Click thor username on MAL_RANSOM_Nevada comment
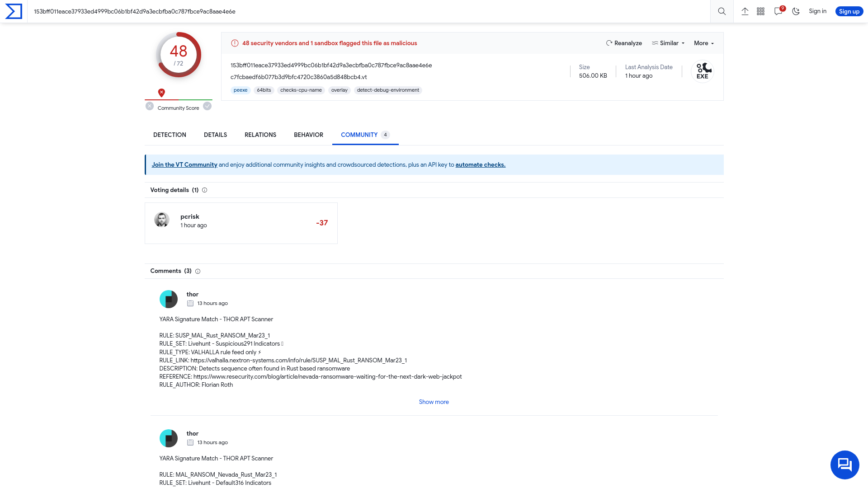The width and height of the screenshot is (868, 488). point(193,434)
